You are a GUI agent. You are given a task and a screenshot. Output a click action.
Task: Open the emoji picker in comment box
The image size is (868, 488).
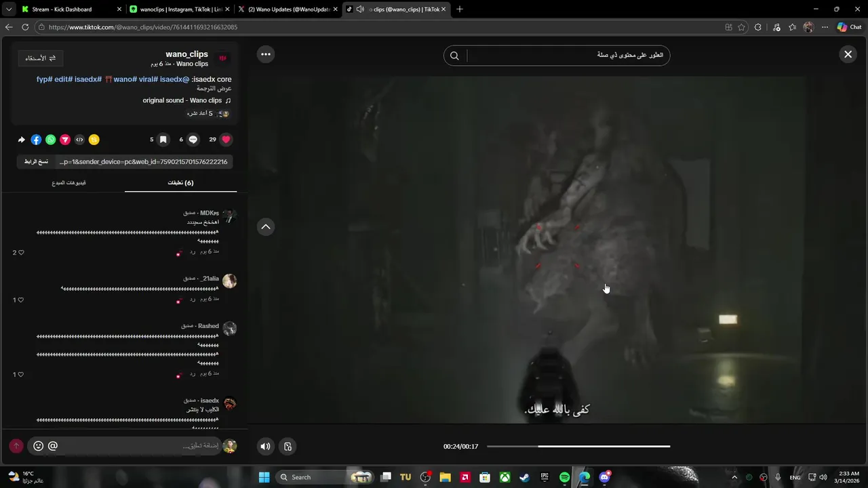(x=39, y=446)
